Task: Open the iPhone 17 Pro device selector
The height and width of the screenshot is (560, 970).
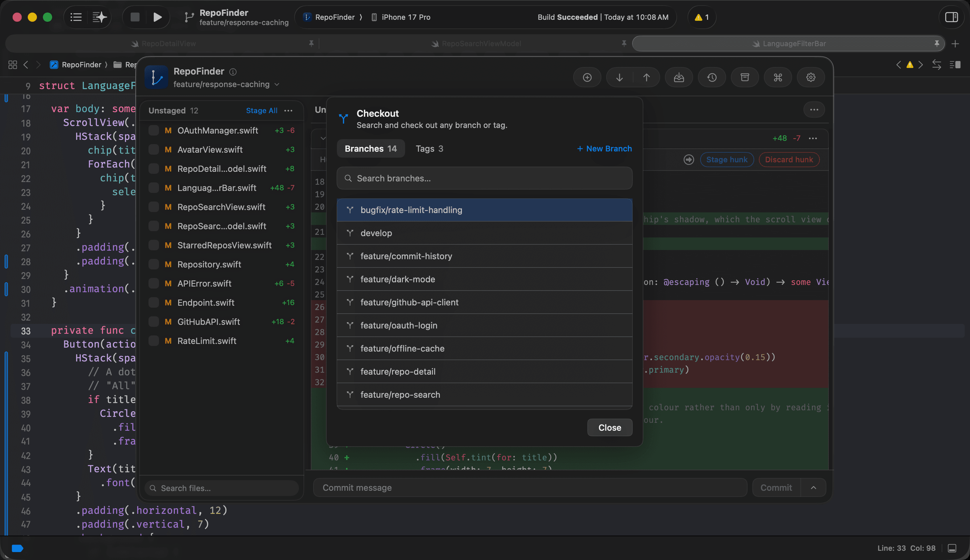Action: [x=401, y=17]
